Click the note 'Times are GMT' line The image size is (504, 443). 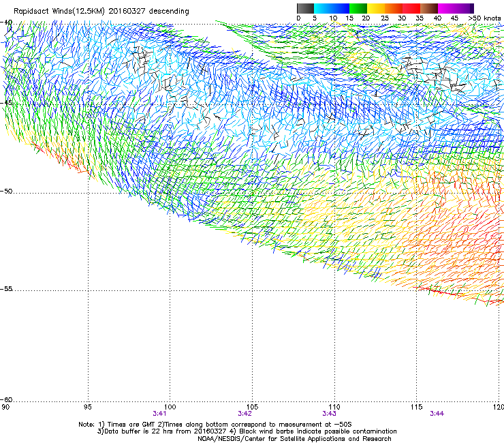point(215,425)
